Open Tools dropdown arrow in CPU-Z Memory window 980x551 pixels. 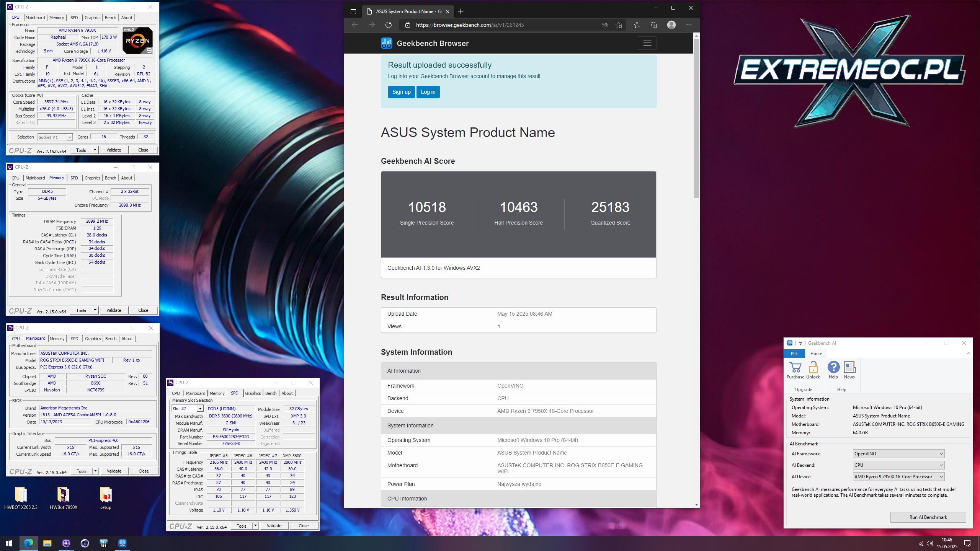pyautogui.click(x=95, y=310)
